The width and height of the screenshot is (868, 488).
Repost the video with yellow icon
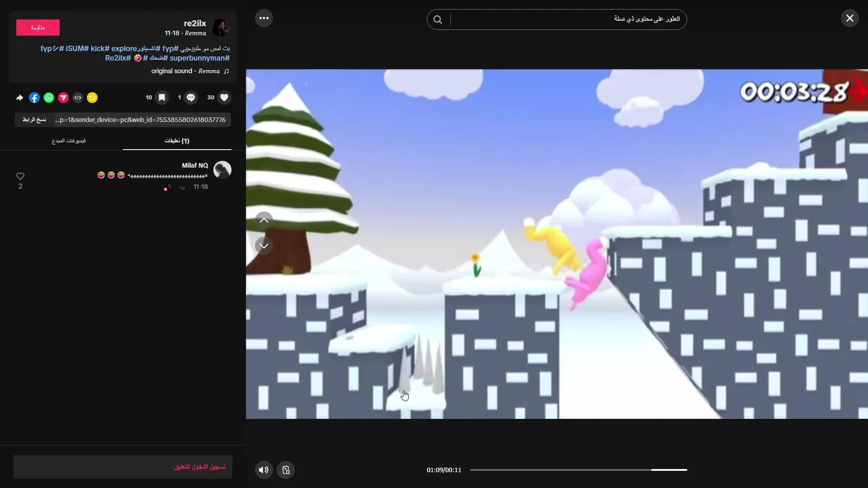92,98
